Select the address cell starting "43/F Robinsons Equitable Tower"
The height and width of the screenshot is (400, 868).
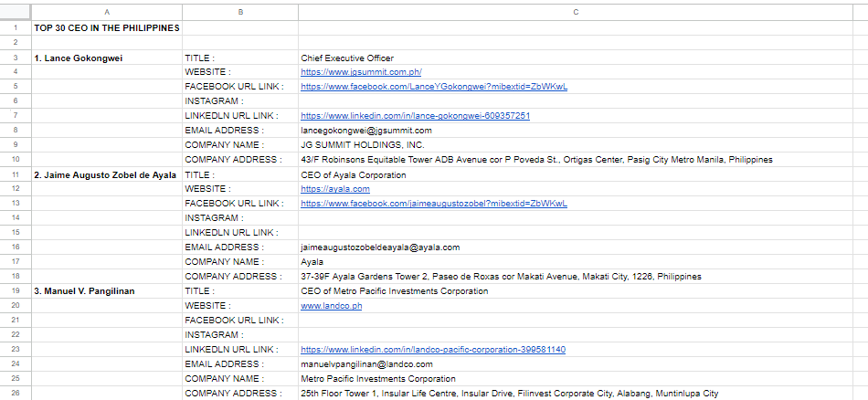click(576, 159)
